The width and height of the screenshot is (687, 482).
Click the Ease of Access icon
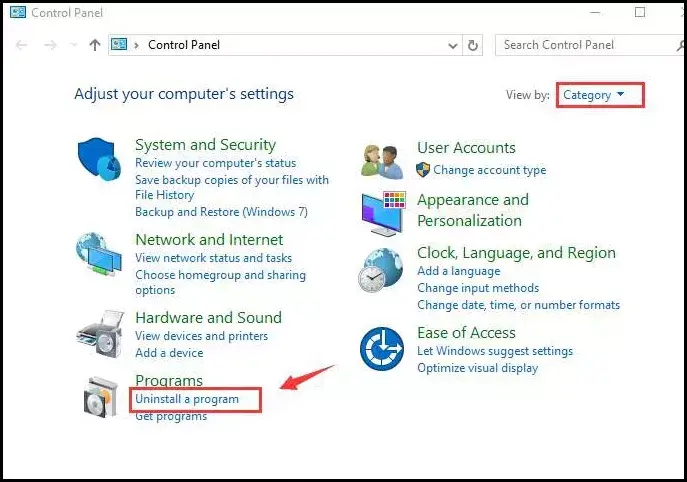pyautogui.click(x=382, y=349)
